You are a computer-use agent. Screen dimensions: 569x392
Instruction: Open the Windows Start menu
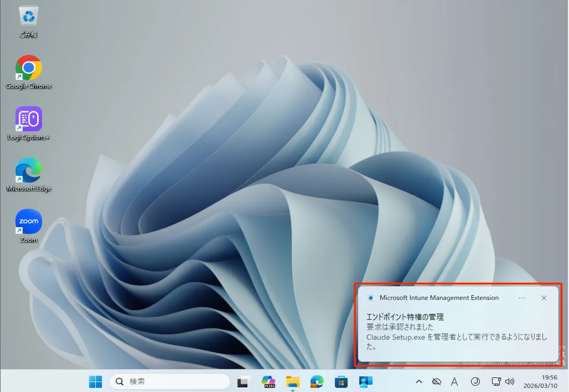pyautogui.click(x=95, y=382)
